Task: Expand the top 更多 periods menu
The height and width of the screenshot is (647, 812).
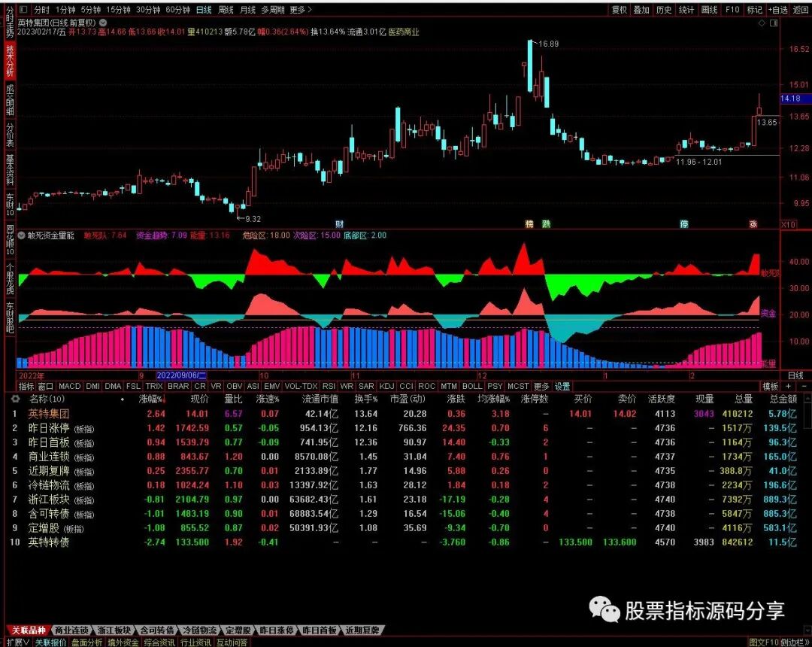Action: point(300,10)
